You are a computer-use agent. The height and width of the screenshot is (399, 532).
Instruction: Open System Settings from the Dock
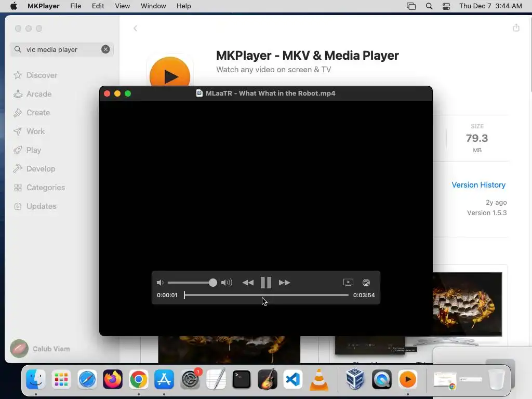[190, 379]
